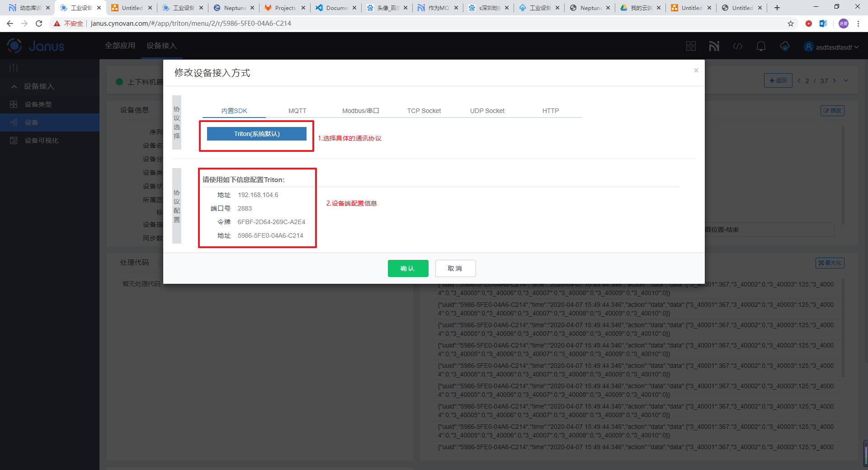Click the blue Outlook extension icon
This screenshot has width=868, height=470.
click(823, 23)
